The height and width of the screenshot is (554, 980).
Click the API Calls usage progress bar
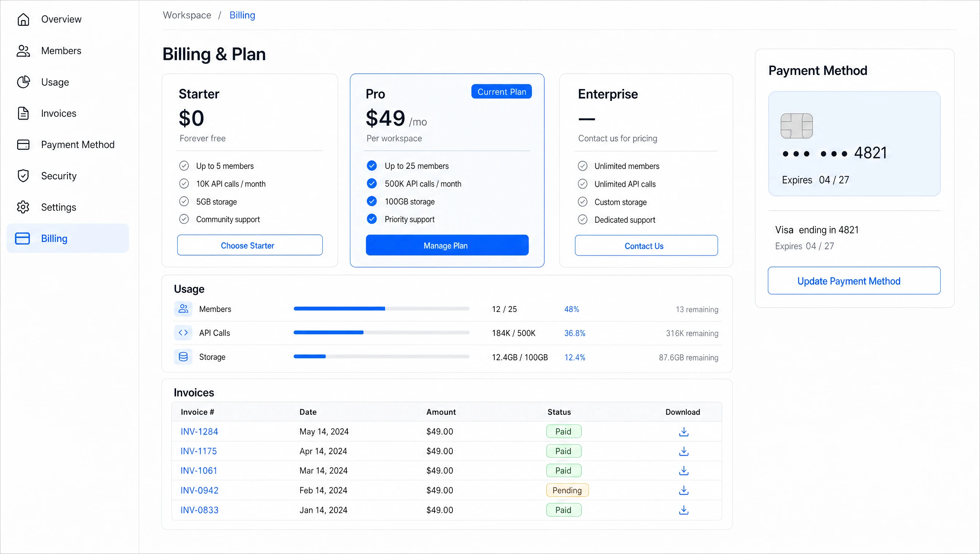tap(381, 332)
